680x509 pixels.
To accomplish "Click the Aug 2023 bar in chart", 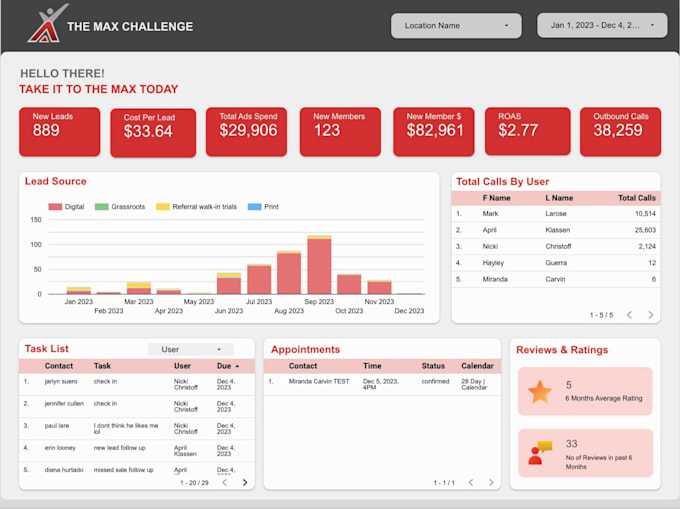I will coord(289,273).
